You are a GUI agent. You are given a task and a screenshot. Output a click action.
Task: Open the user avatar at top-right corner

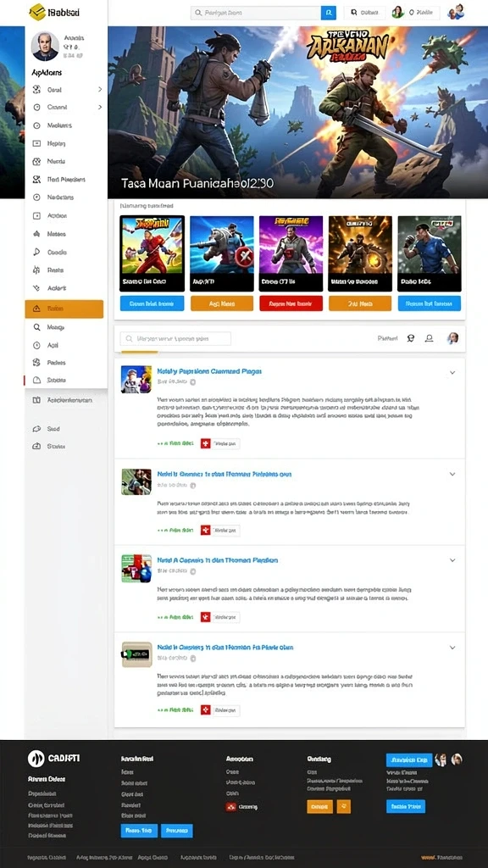[x=456, y=12]
